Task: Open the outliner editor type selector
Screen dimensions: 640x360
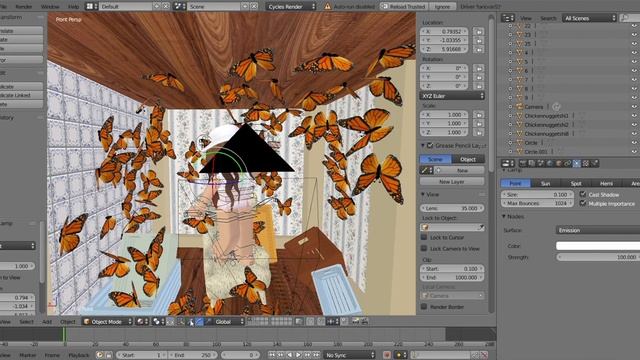Action: pos(507,18)
